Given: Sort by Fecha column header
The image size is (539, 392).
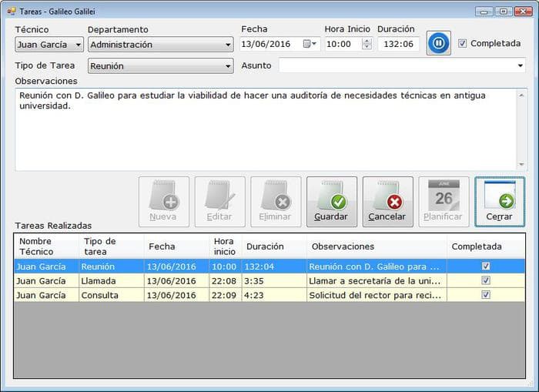Looking at the screenshot, I should click(x=176, y=246).
